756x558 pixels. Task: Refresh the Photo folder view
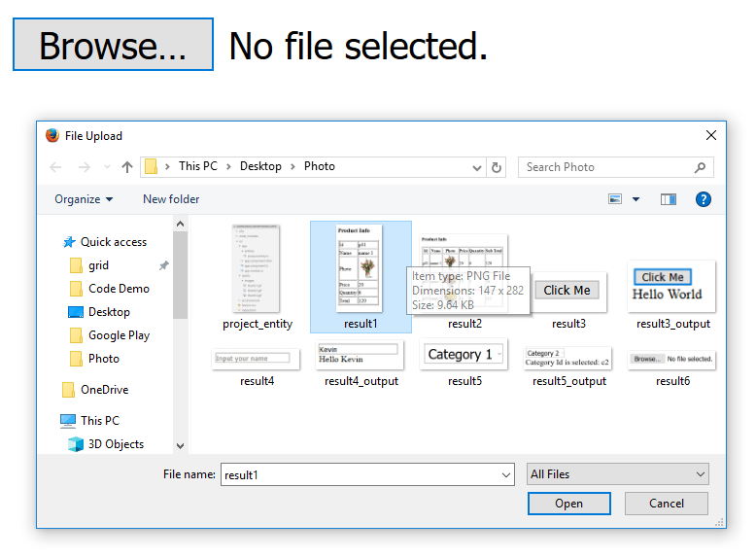tap(497, 168)
